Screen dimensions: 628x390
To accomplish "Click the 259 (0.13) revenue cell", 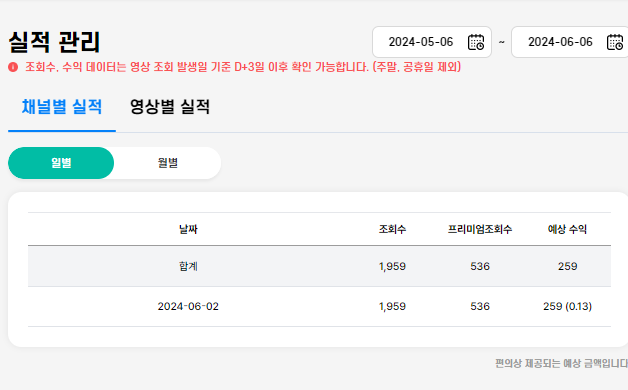I will [568, 306].
